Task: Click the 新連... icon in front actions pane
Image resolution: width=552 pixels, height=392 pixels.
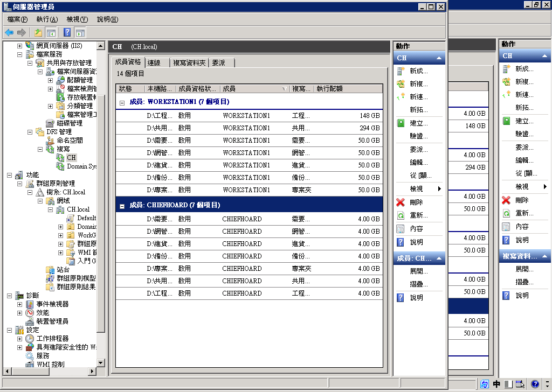Action: (x=401, y=97)
